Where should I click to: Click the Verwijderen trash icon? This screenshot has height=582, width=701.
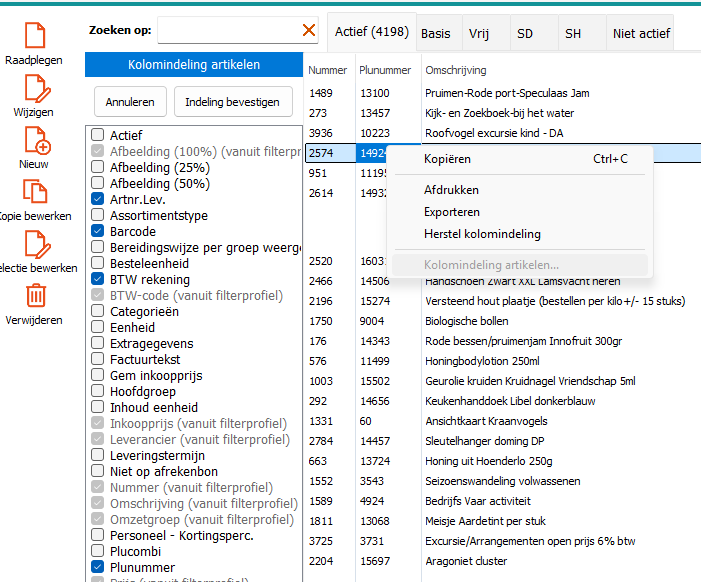[34, 295]
